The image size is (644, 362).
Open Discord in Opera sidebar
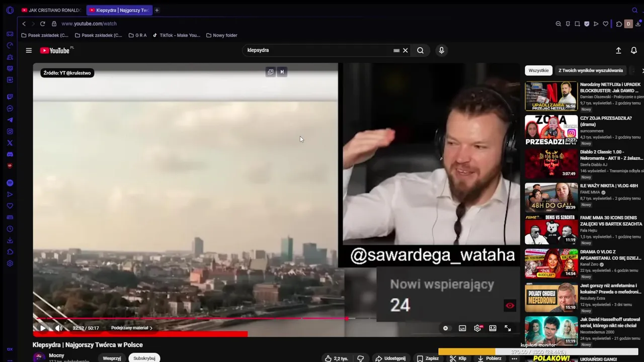click(x=10, y=154)
